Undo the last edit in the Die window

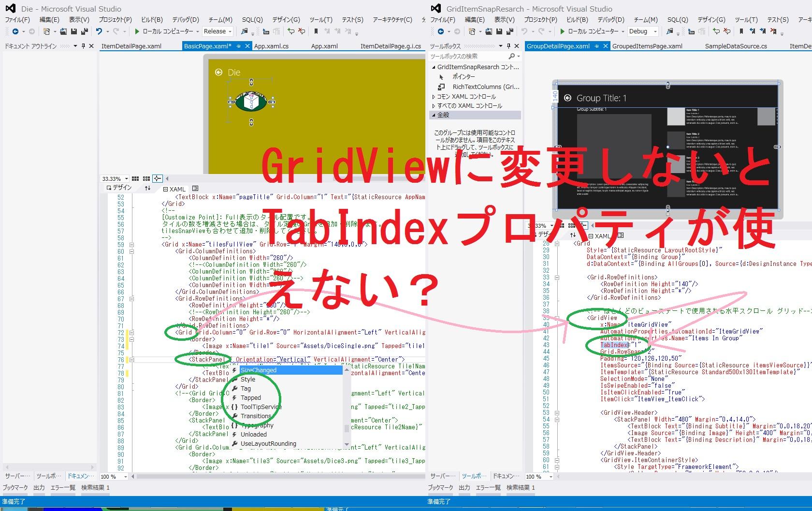point(99,31)
